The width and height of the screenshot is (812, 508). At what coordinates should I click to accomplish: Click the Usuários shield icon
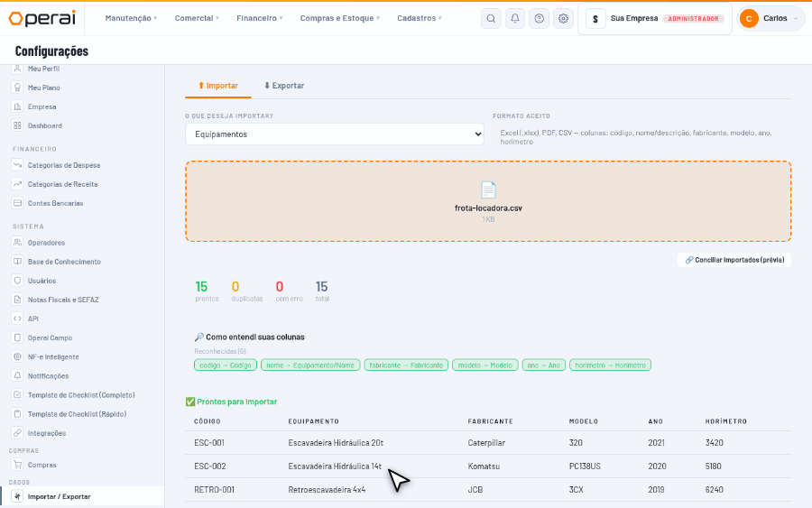click(17, 281)
